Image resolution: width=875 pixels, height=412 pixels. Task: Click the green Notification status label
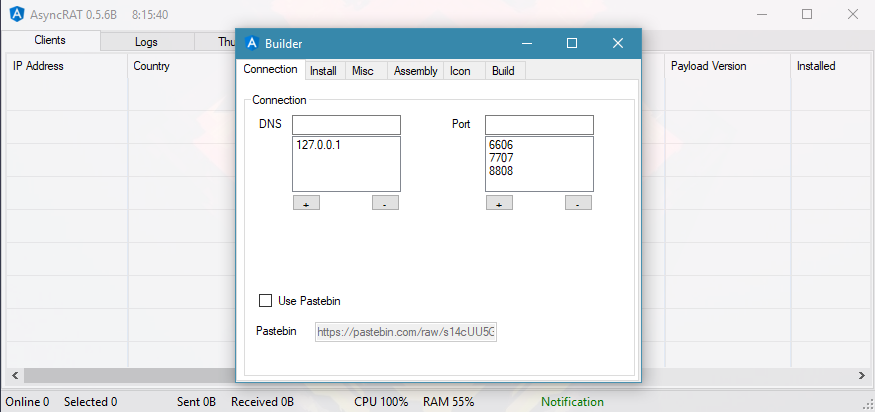click(x=573, y=402)
